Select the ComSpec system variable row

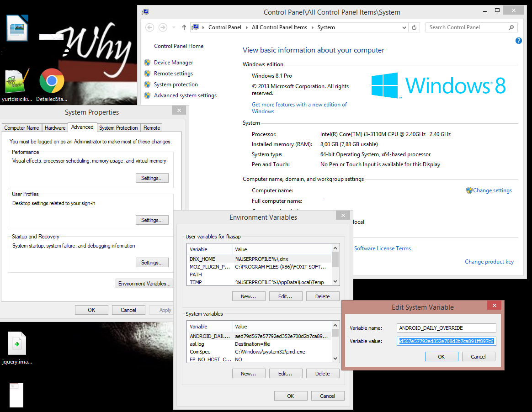click(x=260, y=352)
